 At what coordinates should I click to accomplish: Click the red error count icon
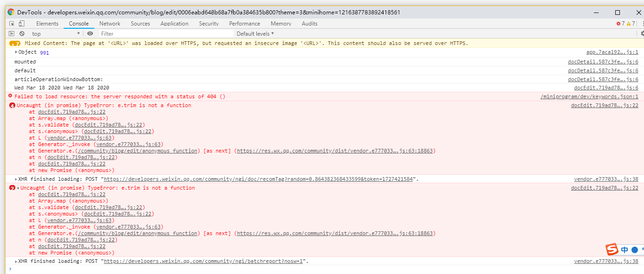(618, 24)
